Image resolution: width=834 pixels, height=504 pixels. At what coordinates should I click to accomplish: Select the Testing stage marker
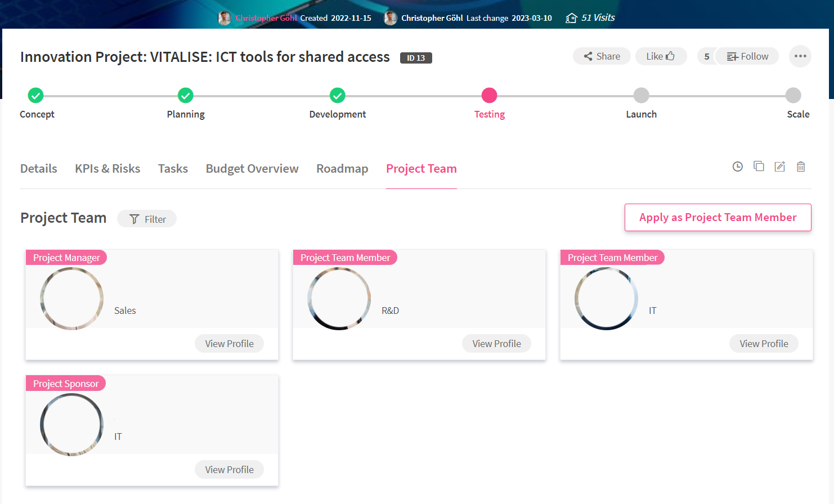tap(489, 96)
